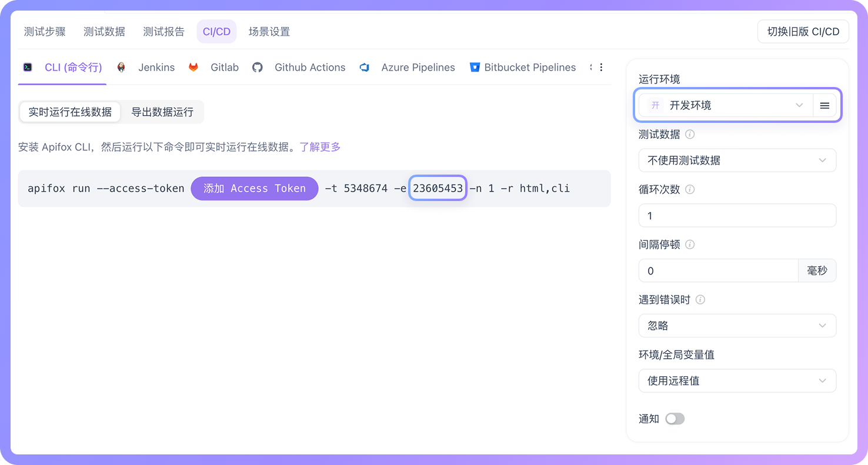Click the info icon beside 测试数据
Screen dimensions: 868x465
click(689, 134)
